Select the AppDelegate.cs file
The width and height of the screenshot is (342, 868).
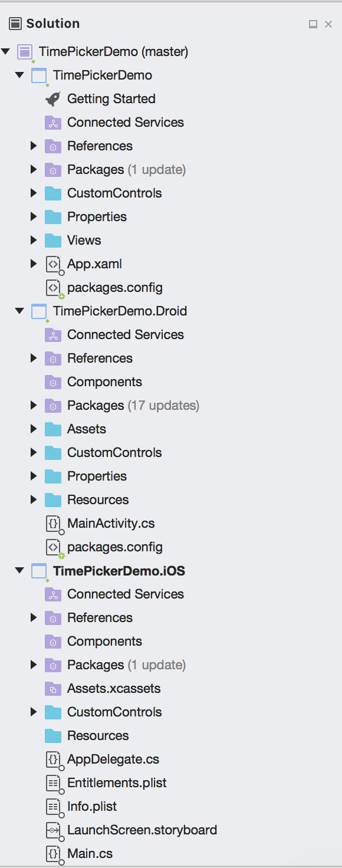pyautogui.click(x=113, y=759)
